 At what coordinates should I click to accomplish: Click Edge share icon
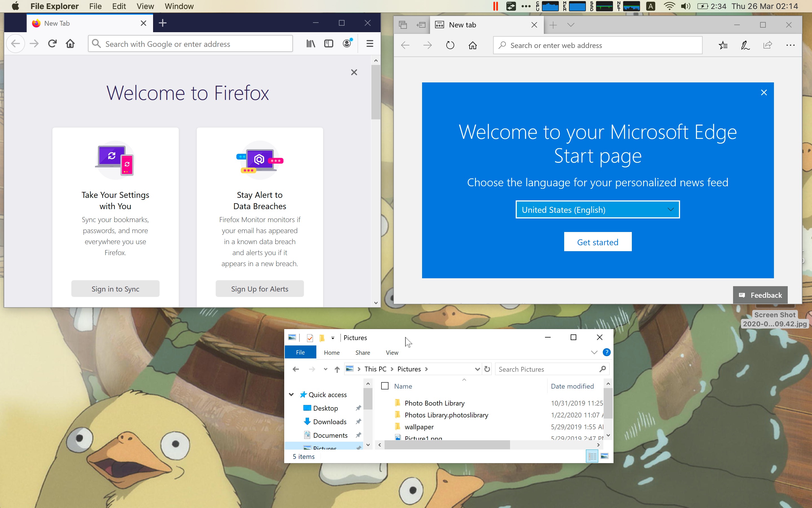768,45
